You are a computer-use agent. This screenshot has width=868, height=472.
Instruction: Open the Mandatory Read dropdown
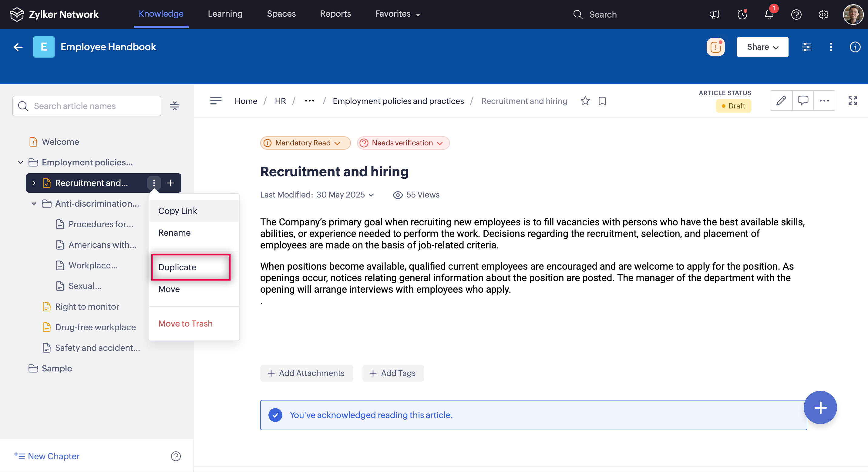point(305,143)
